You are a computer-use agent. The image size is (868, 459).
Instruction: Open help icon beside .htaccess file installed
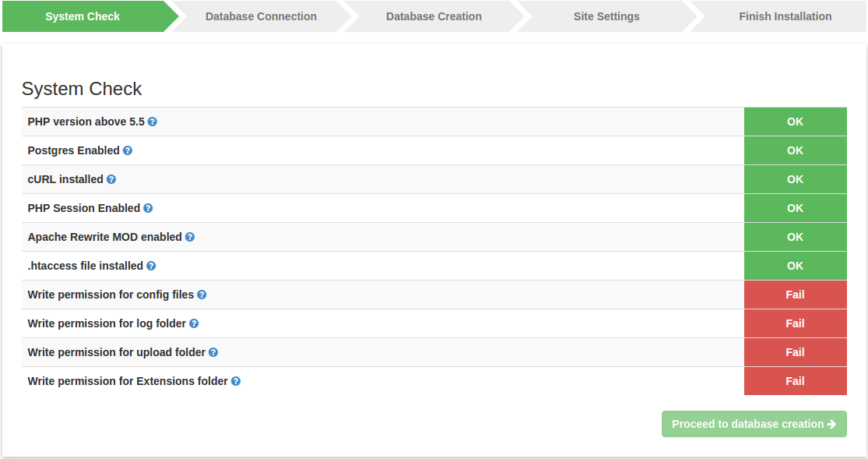[x=151, y=266]
